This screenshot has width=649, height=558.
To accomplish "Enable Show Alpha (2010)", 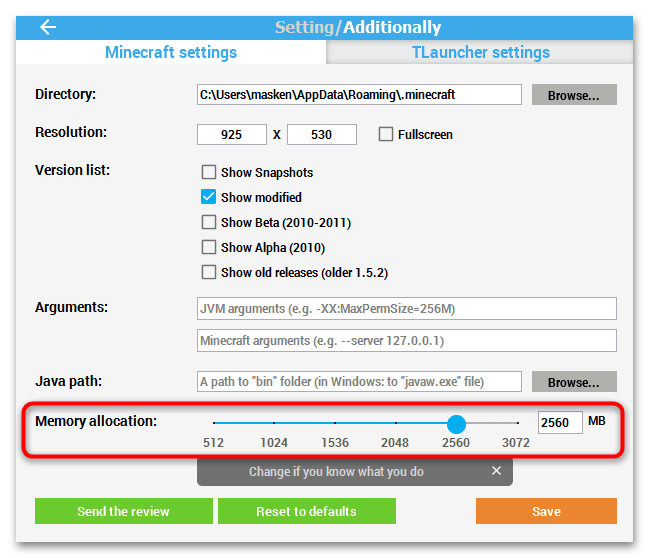I will pyautogui.click(x=209, y=247).
